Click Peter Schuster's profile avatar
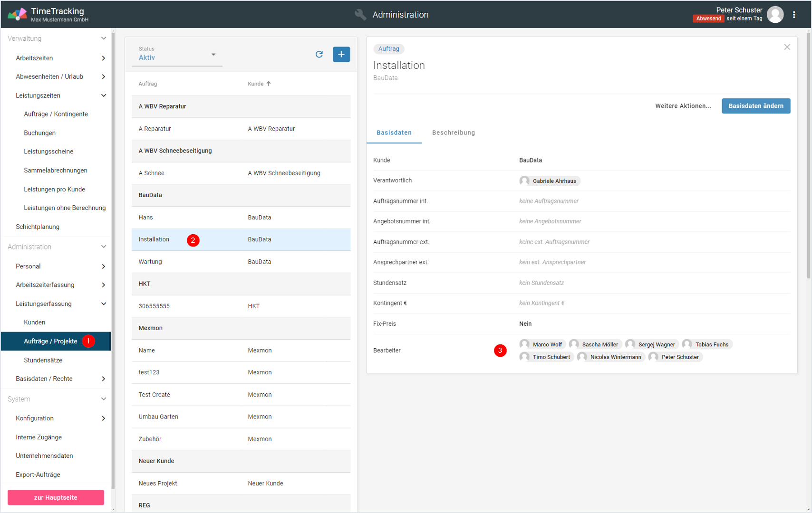812x513 pixels. 775,15
